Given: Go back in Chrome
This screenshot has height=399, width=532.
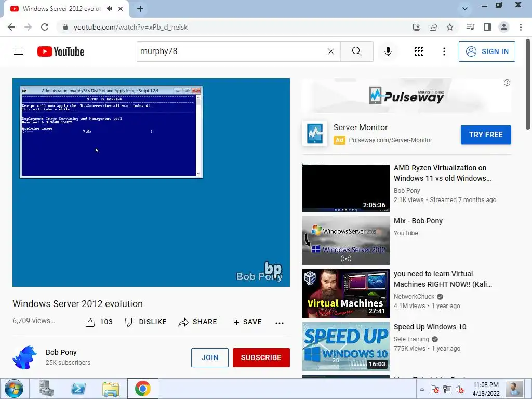Looking at the screenshot, I should click(11, 27).
